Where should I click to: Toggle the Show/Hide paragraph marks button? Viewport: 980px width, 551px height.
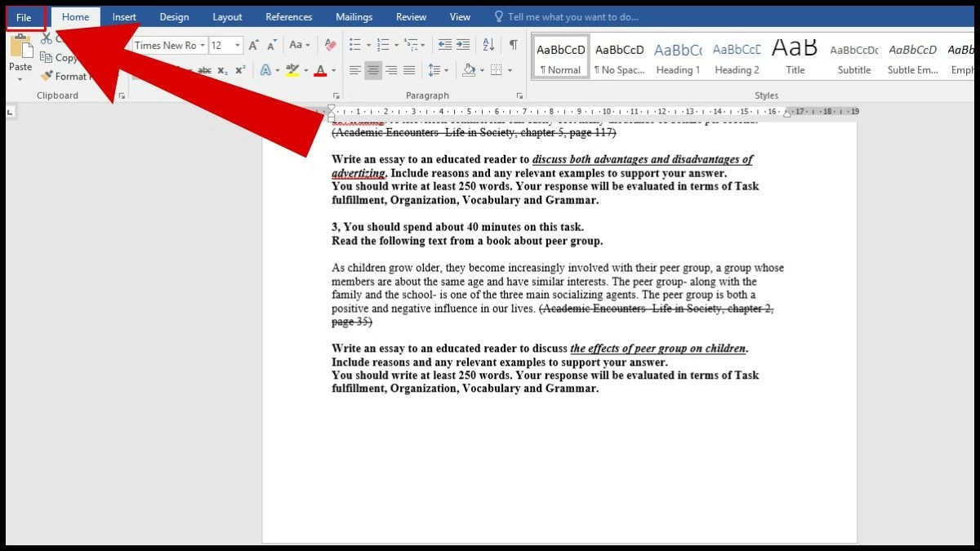point(513,46)
